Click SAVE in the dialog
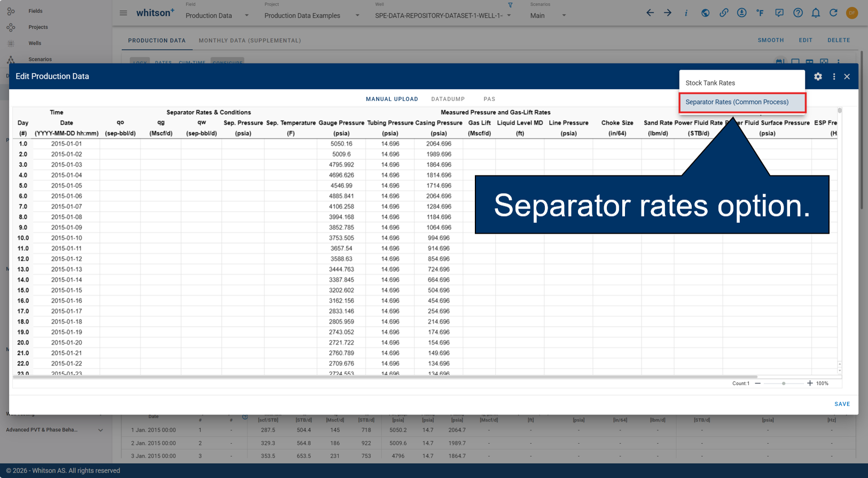 coord(842,404)
